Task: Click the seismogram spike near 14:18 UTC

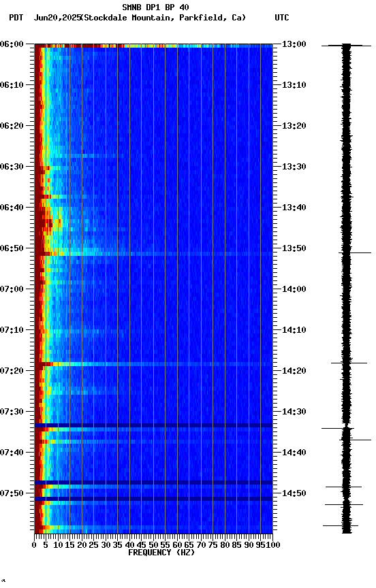Action: 349,363
